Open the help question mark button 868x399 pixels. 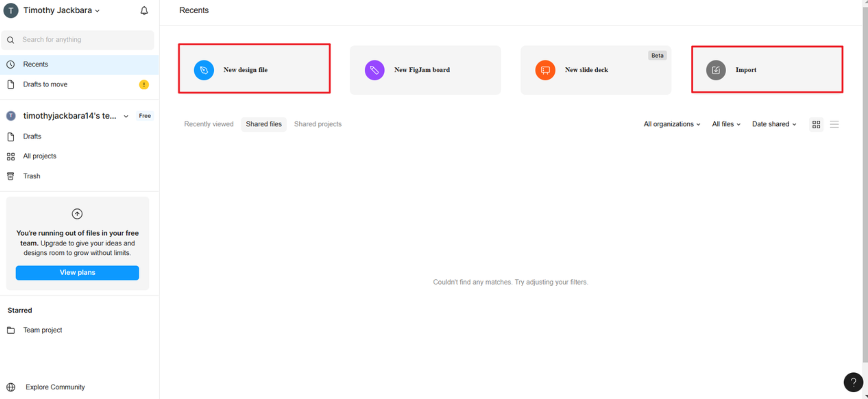[x=853, y=382]
